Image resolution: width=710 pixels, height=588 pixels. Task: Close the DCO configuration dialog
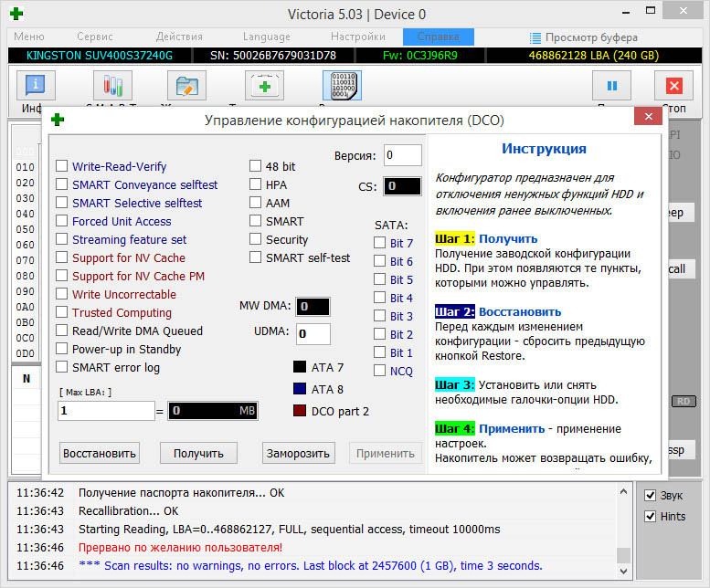(x=649, y=116)
